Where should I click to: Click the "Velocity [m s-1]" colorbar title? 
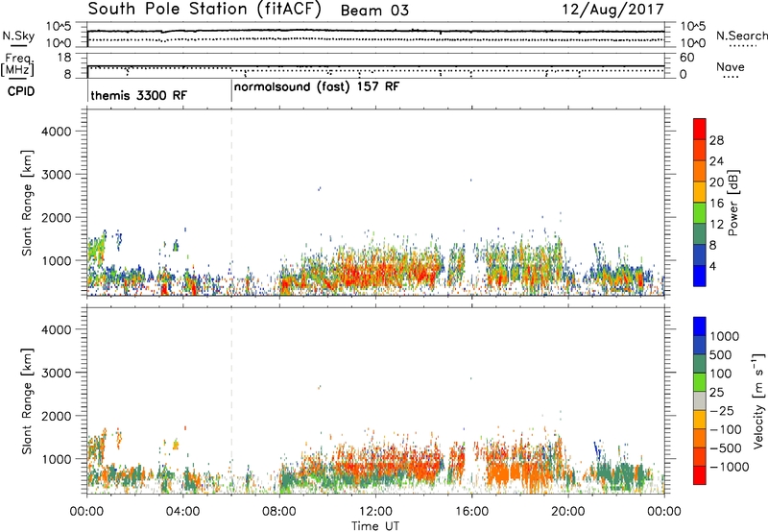coord(758,400)
